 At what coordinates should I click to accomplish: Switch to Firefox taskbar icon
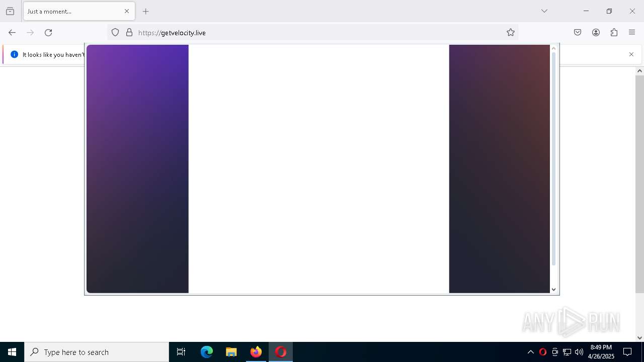[256, 352]
